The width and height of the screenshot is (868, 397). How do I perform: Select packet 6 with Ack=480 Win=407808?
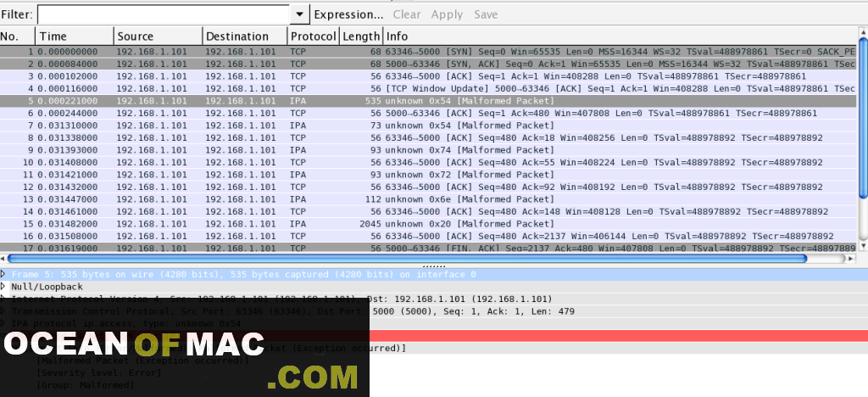coord(428,113)
